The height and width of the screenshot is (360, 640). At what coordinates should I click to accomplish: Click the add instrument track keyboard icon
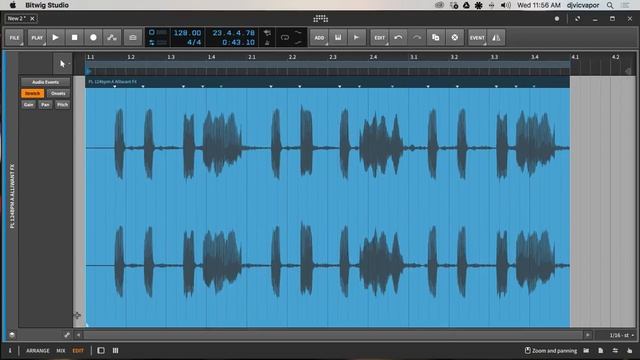click(338, 38)
